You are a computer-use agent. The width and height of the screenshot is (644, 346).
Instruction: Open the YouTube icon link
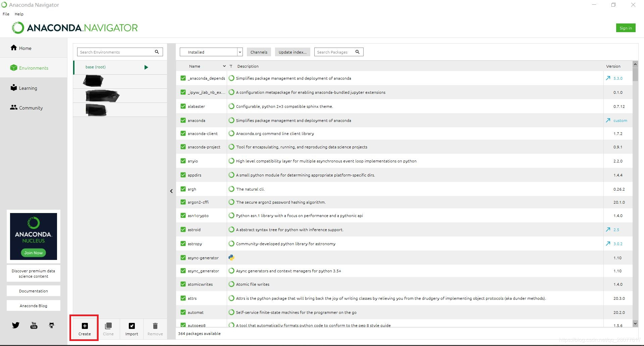click(x=34, y=325)
